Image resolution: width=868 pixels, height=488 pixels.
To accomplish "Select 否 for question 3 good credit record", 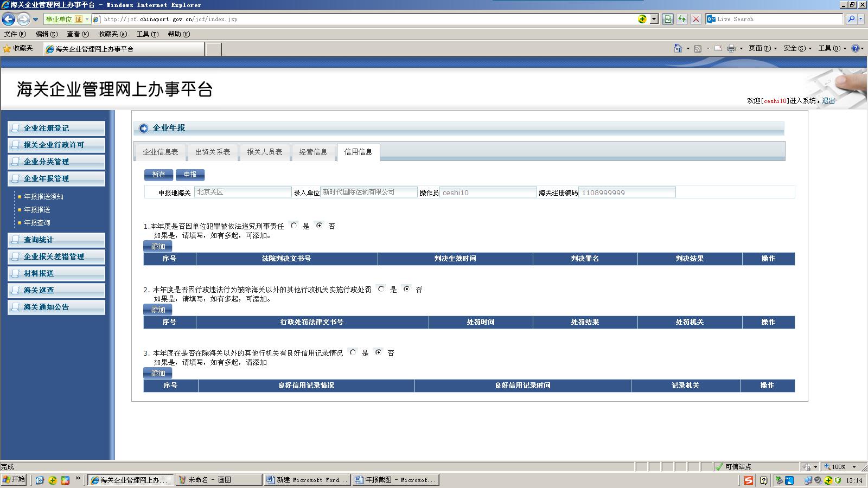I will tap(379, 352).
